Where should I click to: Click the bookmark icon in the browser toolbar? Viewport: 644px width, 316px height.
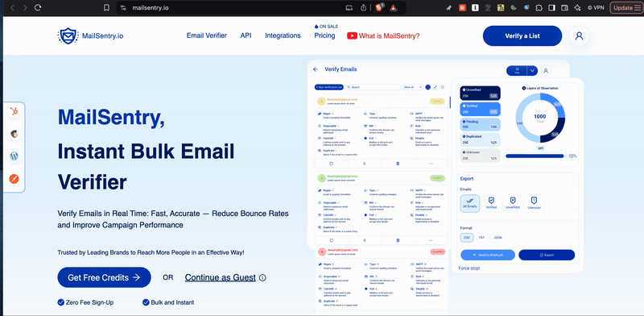(106, 7)
